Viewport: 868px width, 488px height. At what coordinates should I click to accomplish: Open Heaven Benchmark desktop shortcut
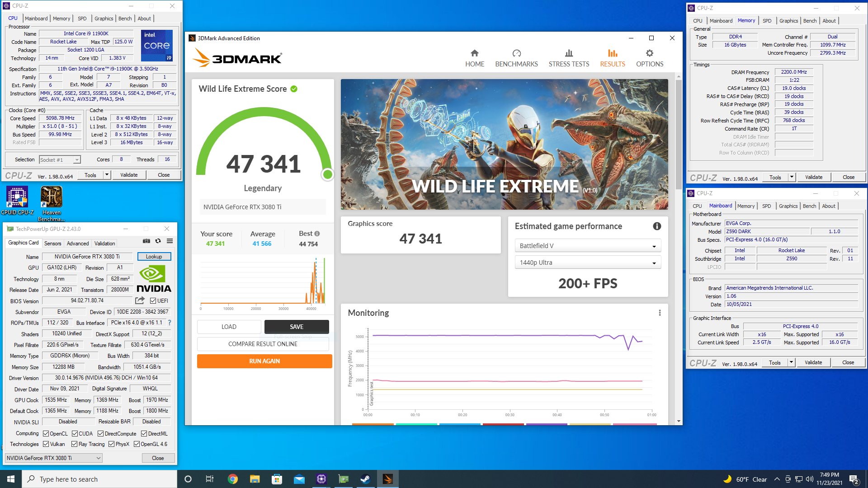(51, 204)
